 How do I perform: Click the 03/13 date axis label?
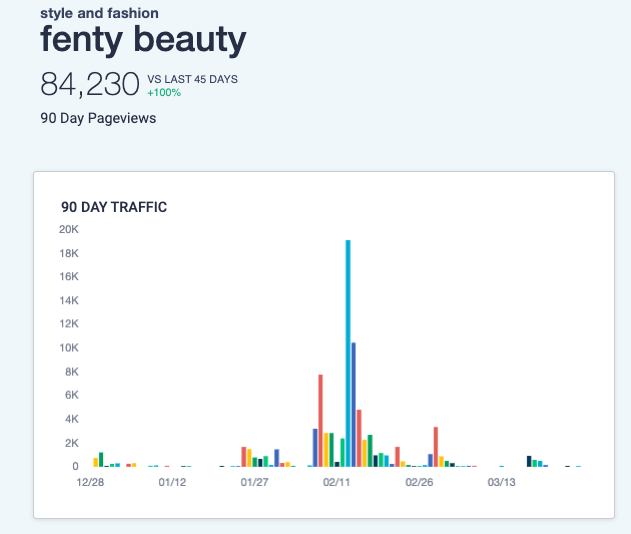(x=501, y=482)
